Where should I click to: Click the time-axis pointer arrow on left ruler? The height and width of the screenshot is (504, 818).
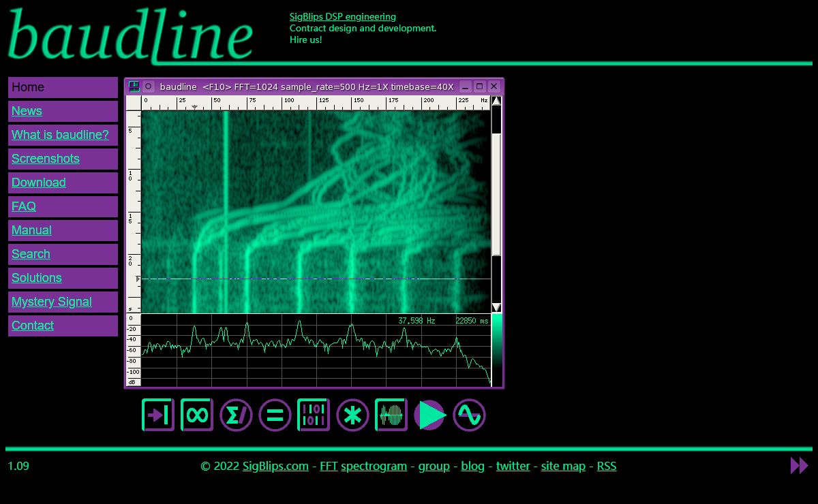pyautogui.click(x=138, y=279)
